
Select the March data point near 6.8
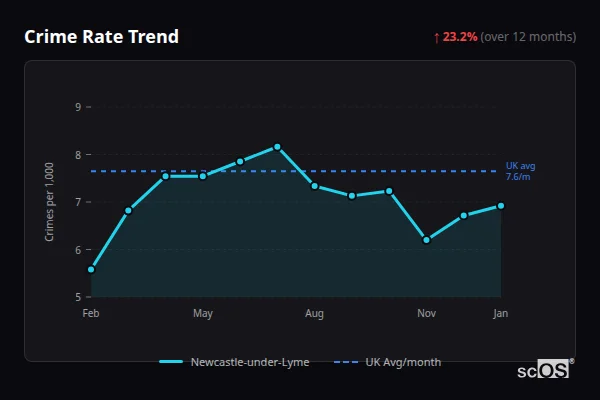(128, 211)
